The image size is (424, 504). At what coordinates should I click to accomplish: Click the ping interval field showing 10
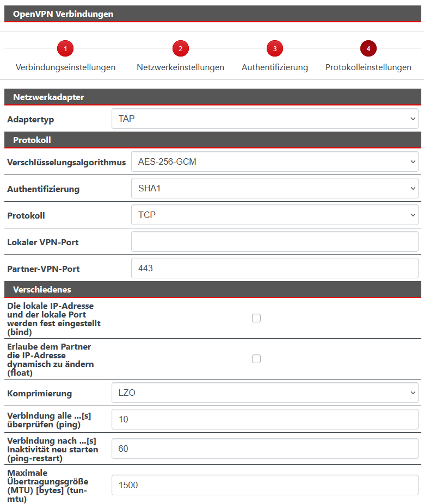[x=265, y=419]
